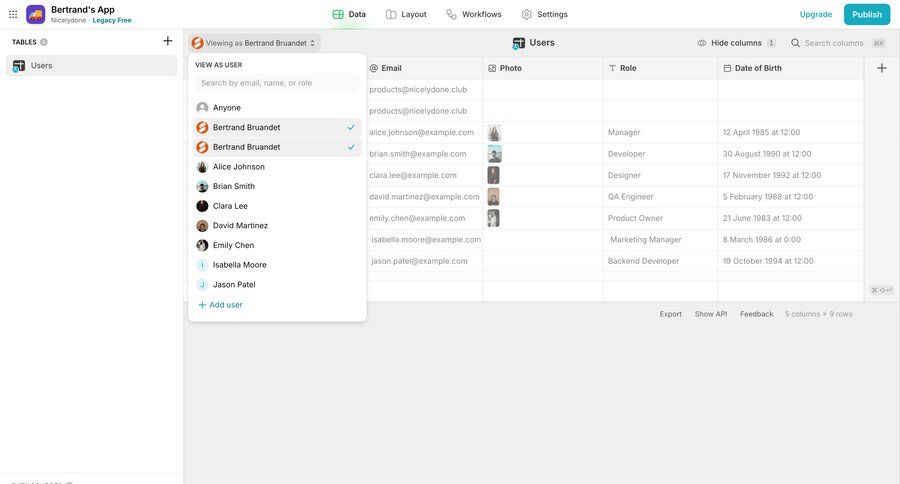Image resolution: width=900 pixels, height=484 pixels.
Task: Switch to the Layout tab
Action: pyautogui.click(x=406, y=14)
